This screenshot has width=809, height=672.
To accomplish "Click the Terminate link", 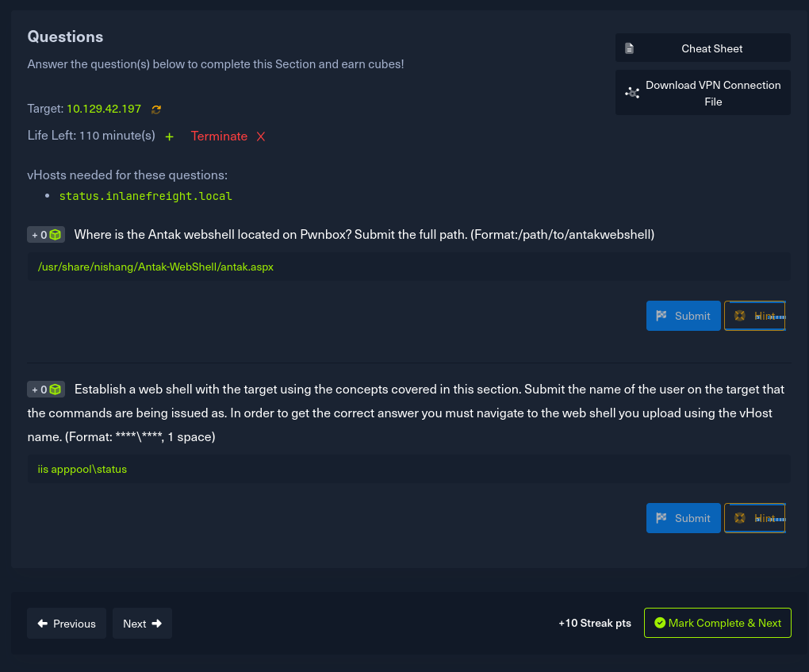I will click(219, 136).
